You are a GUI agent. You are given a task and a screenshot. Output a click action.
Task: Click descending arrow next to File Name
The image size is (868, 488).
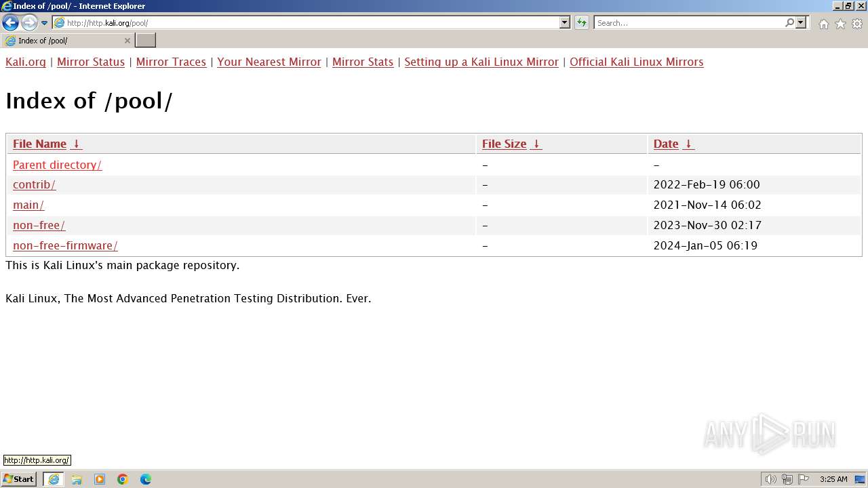coord(77,144)
